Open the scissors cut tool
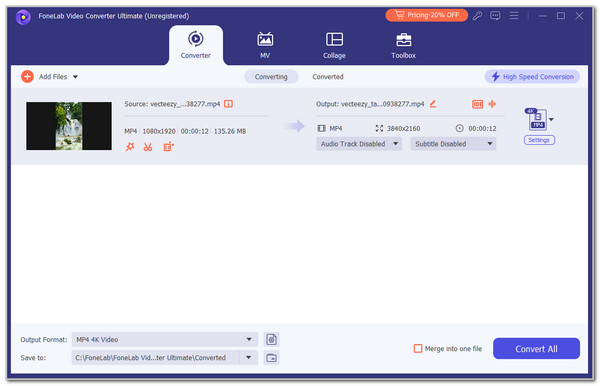 [148, 147]
